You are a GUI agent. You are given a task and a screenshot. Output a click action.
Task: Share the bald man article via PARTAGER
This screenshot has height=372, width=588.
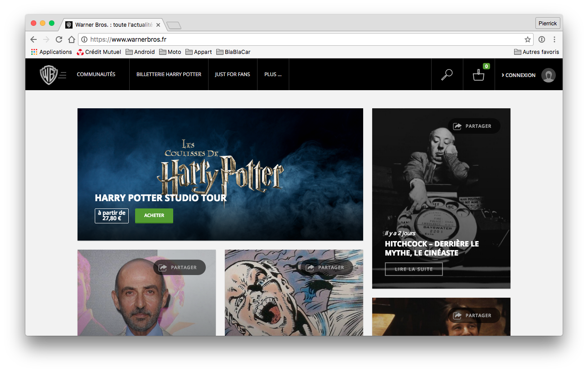[x=180, y=267]
